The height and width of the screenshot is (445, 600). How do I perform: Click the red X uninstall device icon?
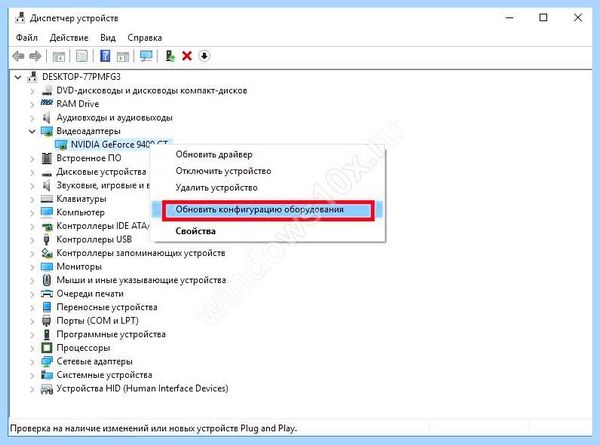tap(187, 56)
